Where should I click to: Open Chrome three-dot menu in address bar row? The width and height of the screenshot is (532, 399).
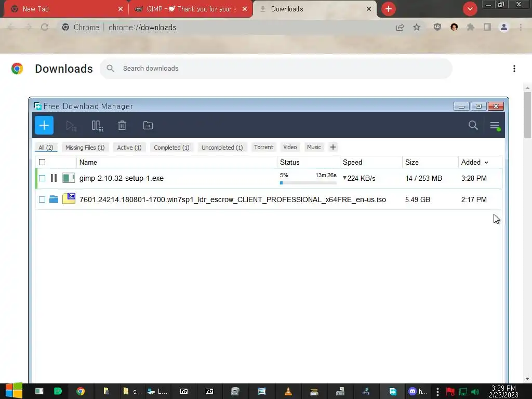point(521,27)
